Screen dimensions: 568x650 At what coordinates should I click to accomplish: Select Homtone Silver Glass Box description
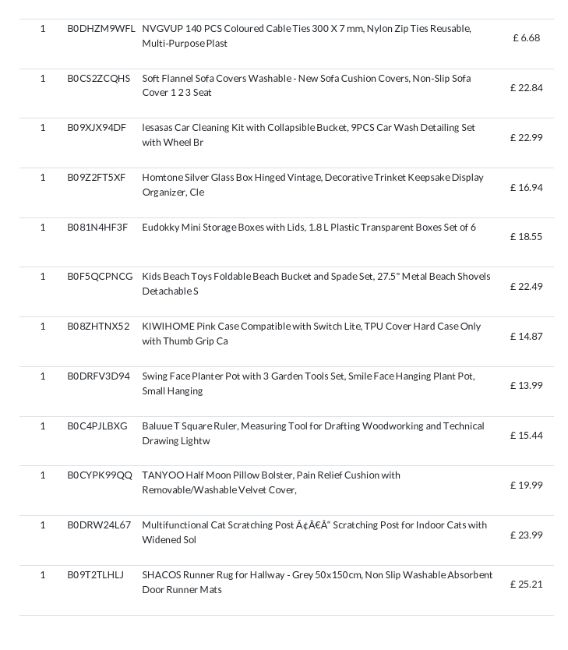coord(313,185)
